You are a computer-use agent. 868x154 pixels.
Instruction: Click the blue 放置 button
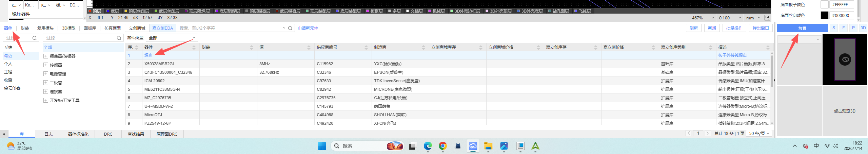click(x=802, y=28)
